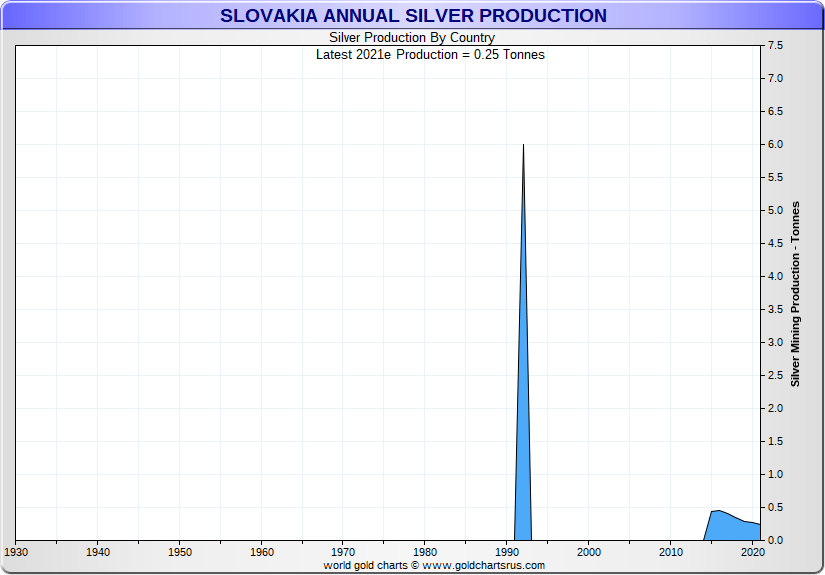Click the 'Silver Production By Country' subtitle
This screenshot has width=825, height=575.
pos(412,38)
